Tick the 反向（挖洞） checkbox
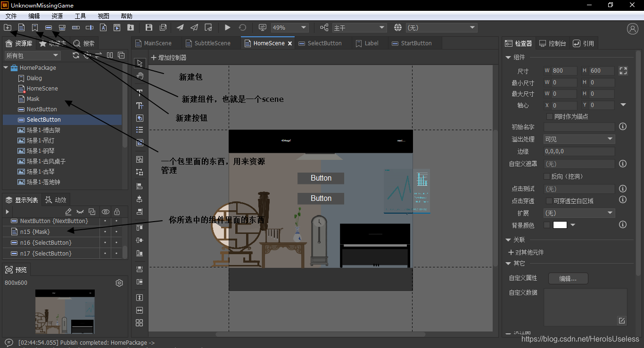Screen dimensions: 644x348 pyautogui.click(x=547, y=176)
